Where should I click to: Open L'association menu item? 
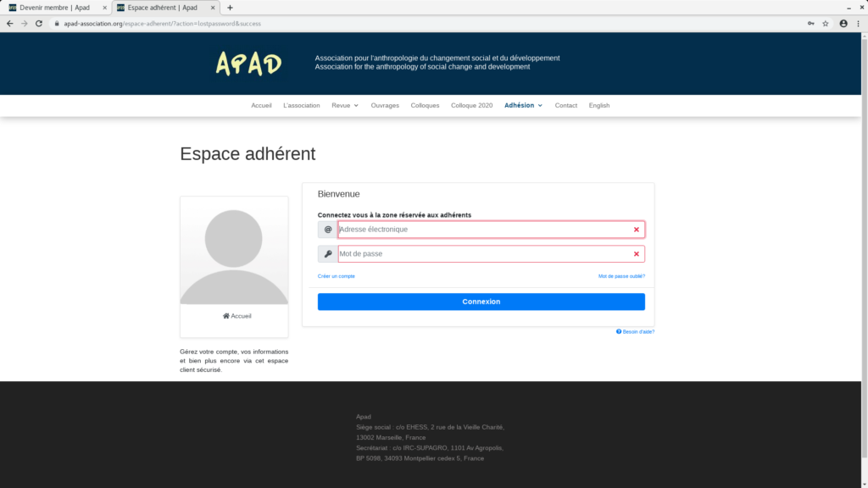click(302, 106)
